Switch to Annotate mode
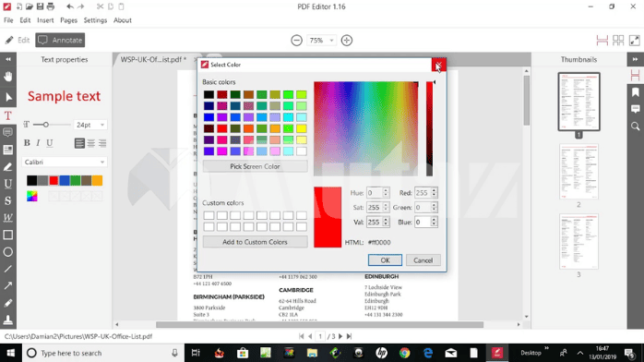 point(60,41)
